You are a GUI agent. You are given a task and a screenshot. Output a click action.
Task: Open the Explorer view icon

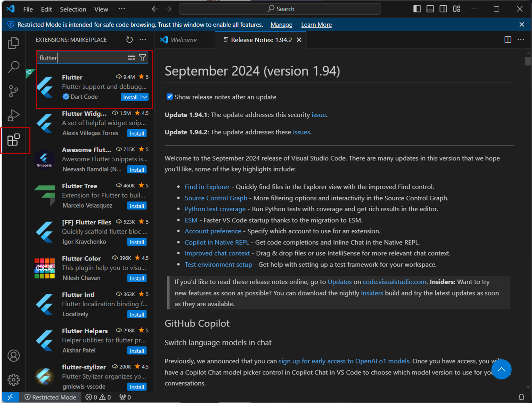point(13,43)
